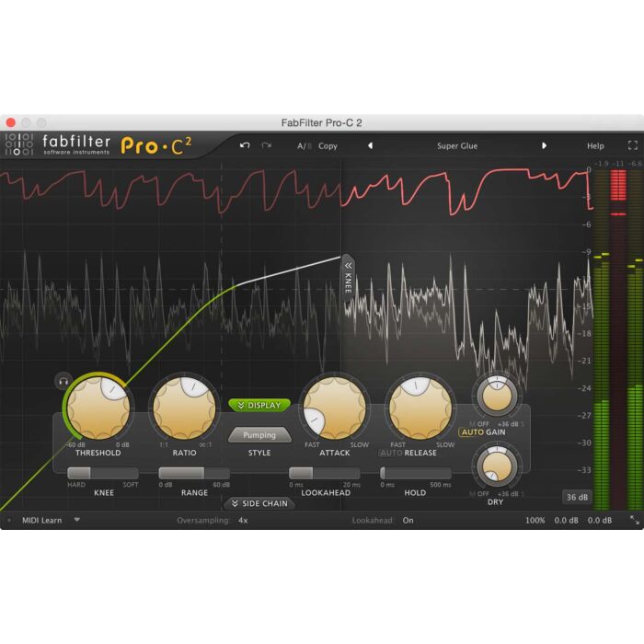This screenshot has width=644, height=644.
Task: Click the undo arrow icon
Action: pos(245,145)
